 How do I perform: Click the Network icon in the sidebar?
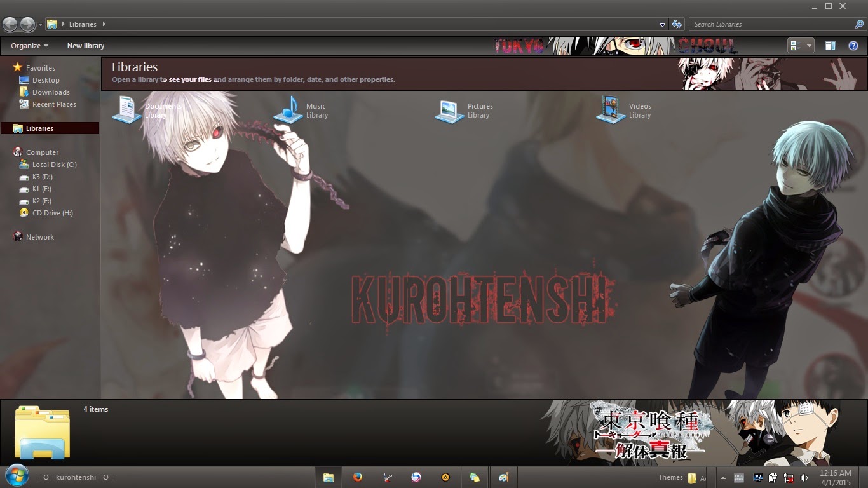point(18,236)
